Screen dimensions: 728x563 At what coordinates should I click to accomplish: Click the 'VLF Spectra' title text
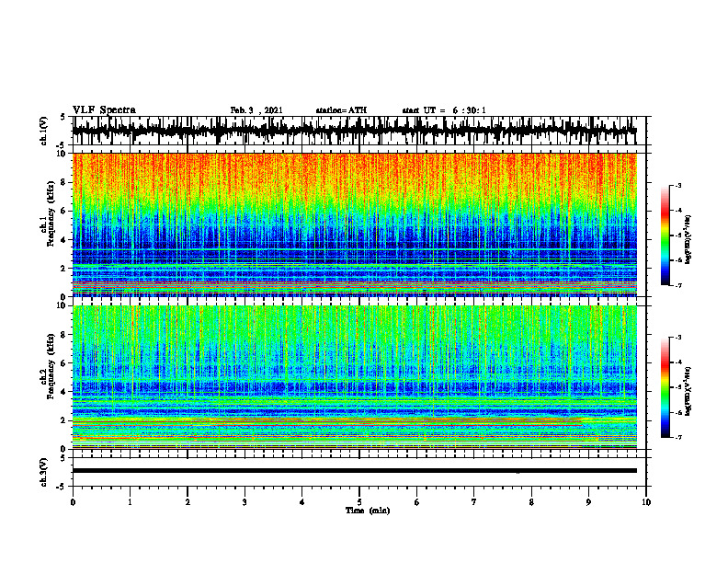tap(104, 110)
